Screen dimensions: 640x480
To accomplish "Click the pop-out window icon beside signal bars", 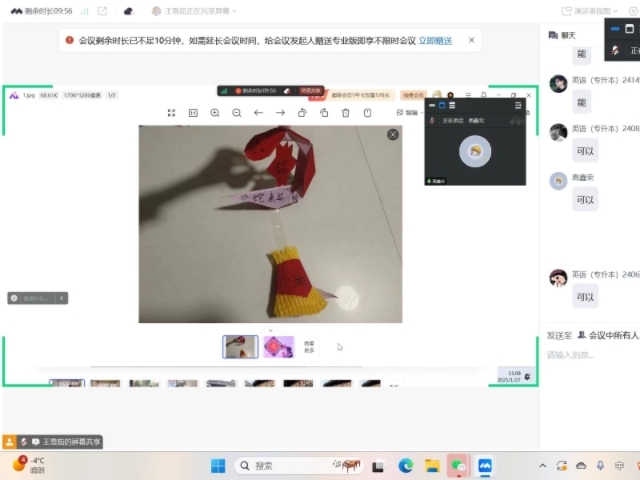I will (x=102, y=11).
